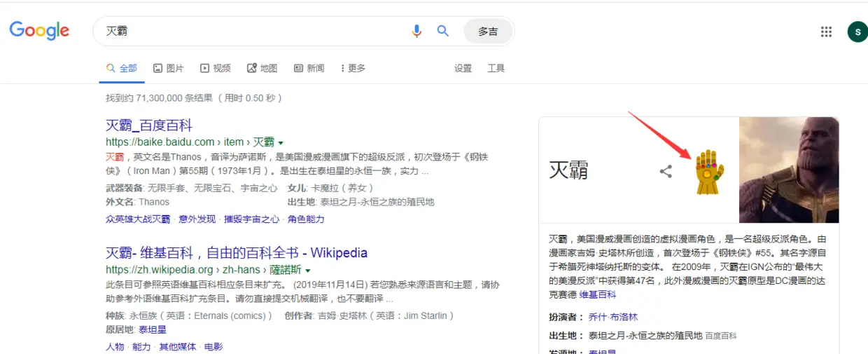Open the Wikipedia 灭霸 result

click(x=237, y=253)
